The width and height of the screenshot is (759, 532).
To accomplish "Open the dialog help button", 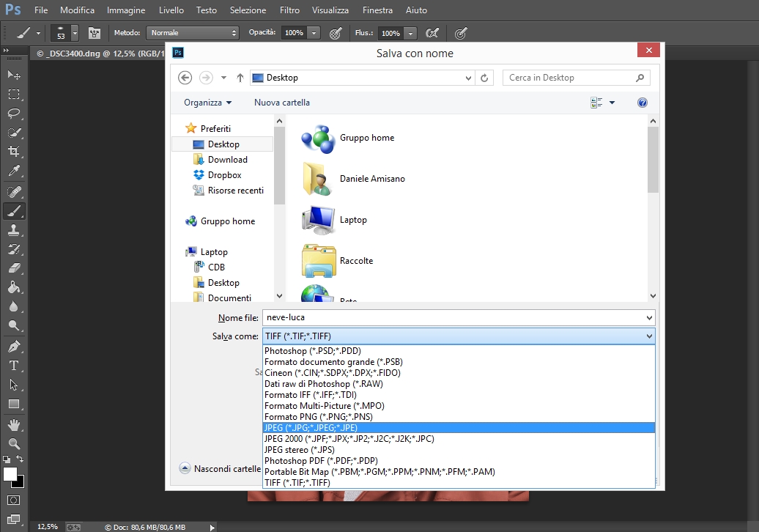I will coord(643,103).
